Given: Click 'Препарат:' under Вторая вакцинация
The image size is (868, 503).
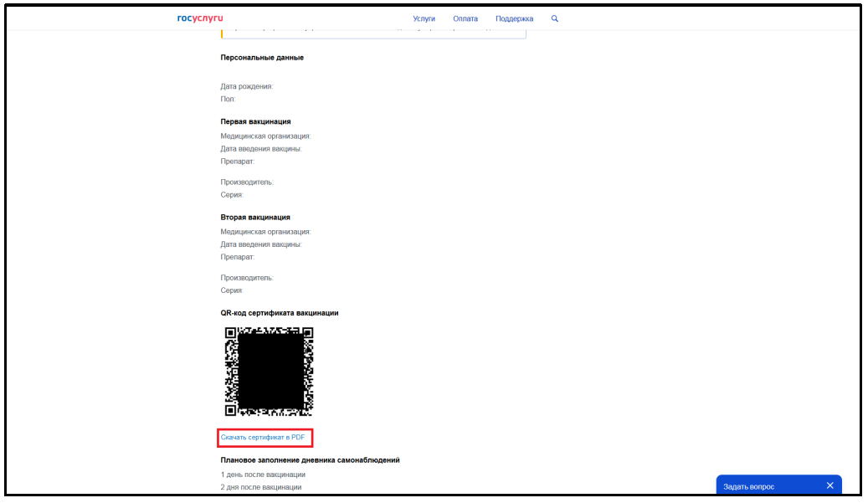Looking at the screenshot, I should (238, 257).
